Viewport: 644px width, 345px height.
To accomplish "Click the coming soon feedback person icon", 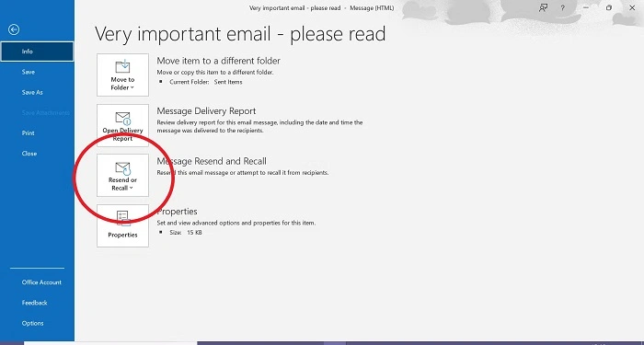I will pyautogui.click(x=544, y=7).
